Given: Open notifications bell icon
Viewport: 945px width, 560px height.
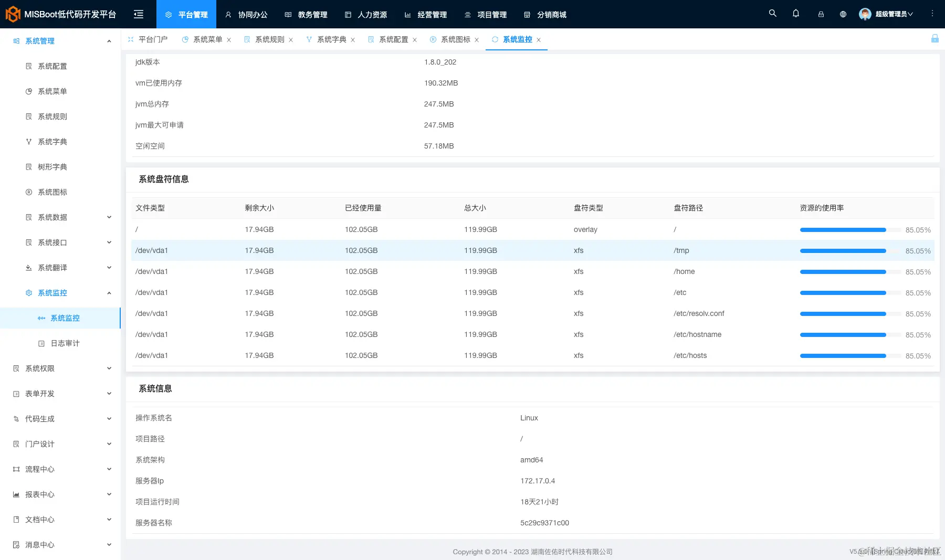Looking at the screenshot, I should click(x=796, y=14).
